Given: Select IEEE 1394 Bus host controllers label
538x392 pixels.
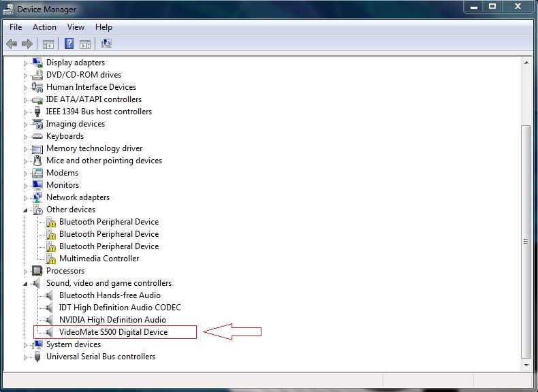Looking at the screenshot, I should coord(99,112).
